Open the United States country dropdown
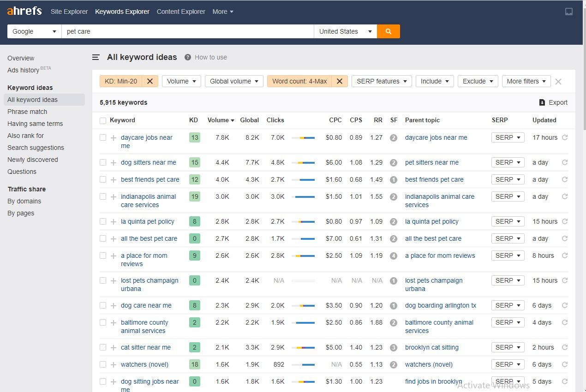586x392 pixels. pos(345,31)
